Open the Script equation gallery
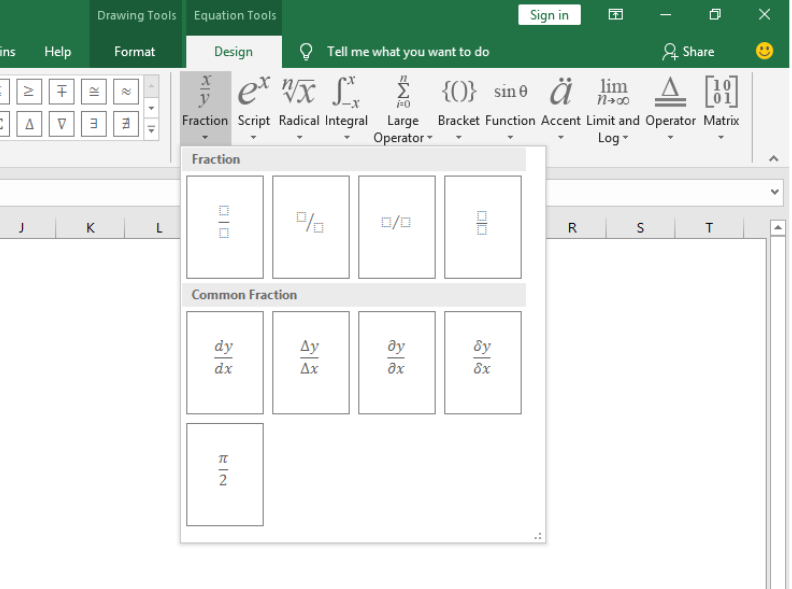792x589 pixels. (x=254, y=108)
